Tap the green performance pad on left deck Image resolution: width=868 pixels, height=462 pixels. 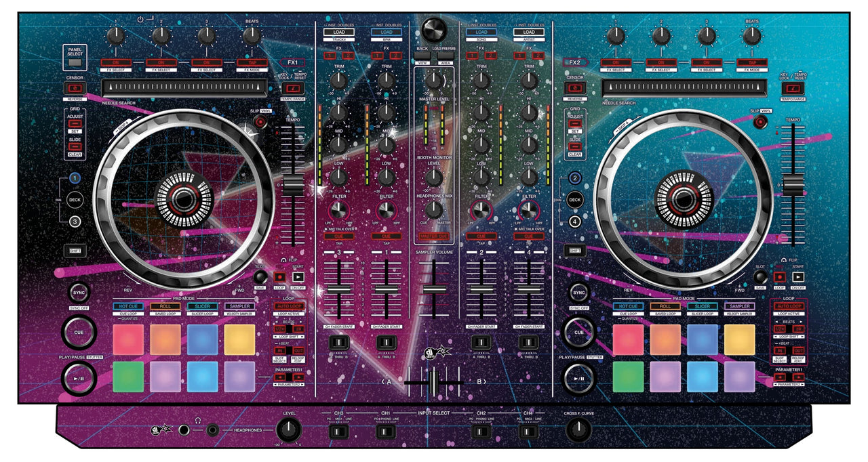pos(128,377)
